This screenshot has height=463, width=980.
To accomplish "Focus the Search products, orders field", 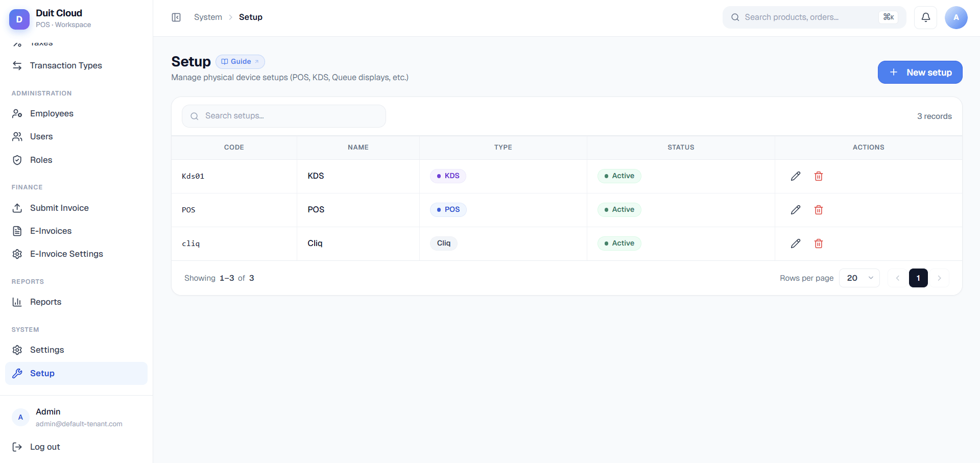I will (x=814, y=17).
